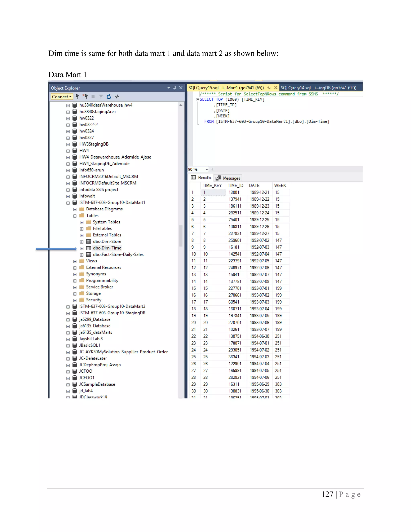The width and height of the screenshot is (411, 532).
Task: Click the Disconnect icon in Object Explorer
Action: coord(85,96)
